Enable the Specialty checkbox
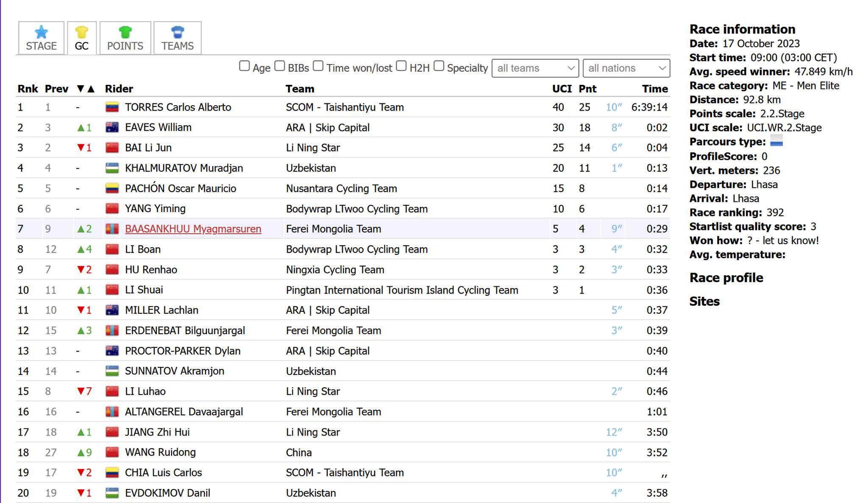This screenshot has width=868, height=503. click(439, 66)
